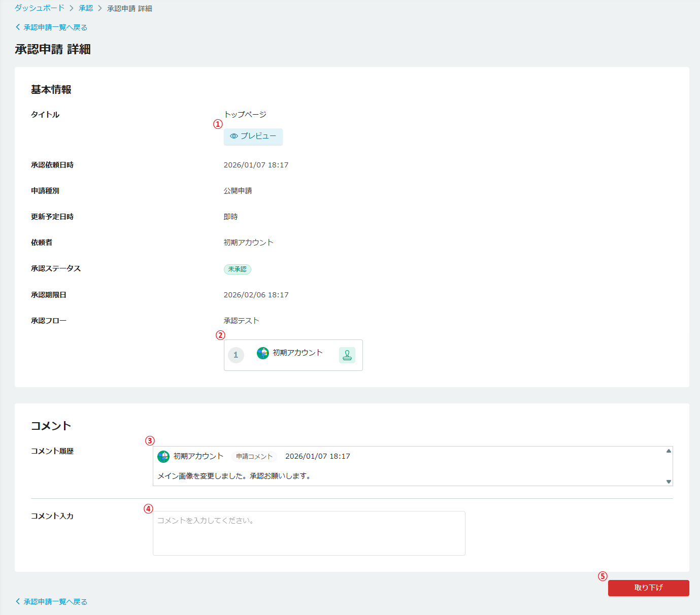Click the avatar icon in comment history

(163, 457)
